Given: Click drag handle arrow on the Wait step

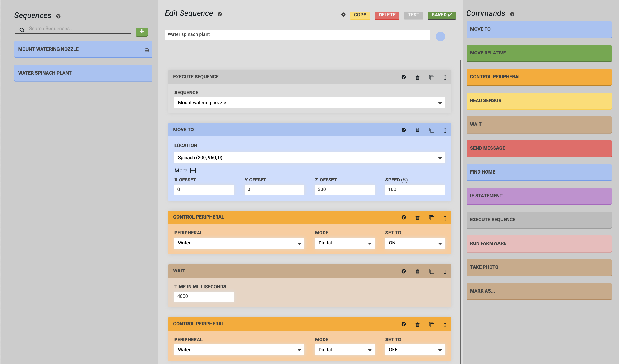Looking at the screenshot, I should 445,271.
